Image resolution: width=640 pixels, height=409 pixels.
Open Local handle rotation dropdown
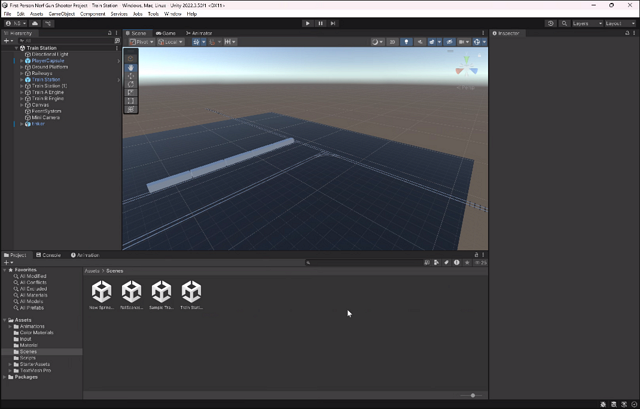[171, 42]
